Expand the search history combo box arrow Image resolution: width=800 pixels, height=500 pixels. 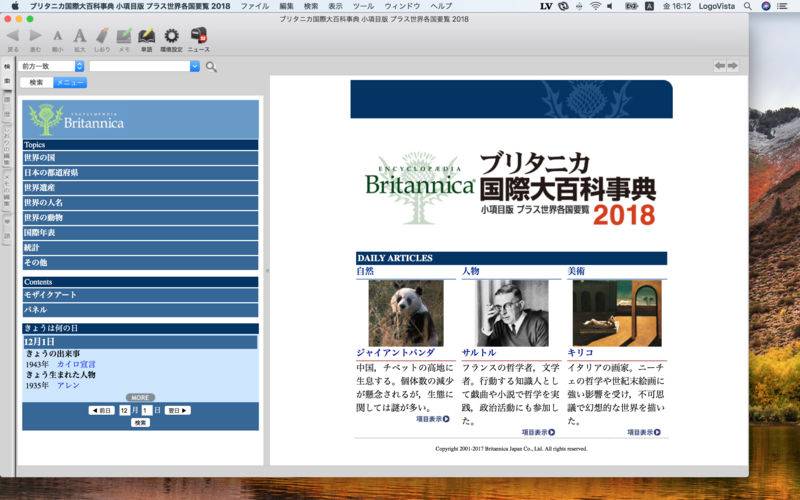point(194,66)
